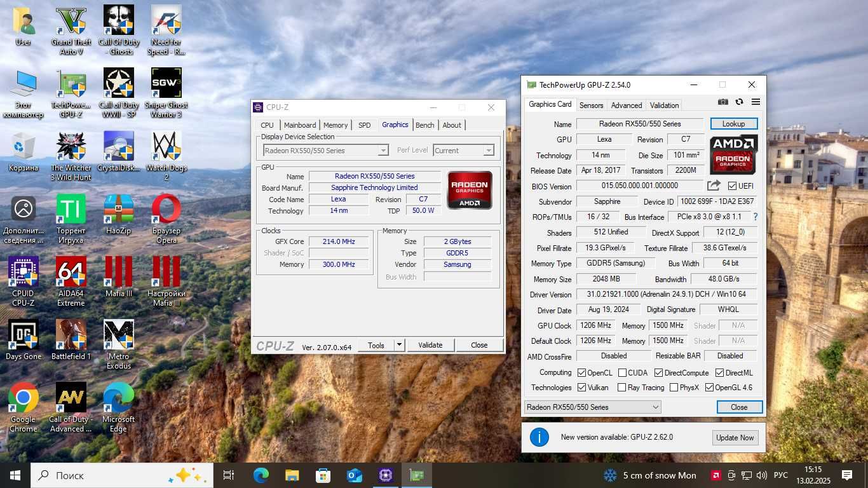Screen dimensions: 868x488
Task: Click GPU-Z screenshot camera icon
Action: click(723, 102)
